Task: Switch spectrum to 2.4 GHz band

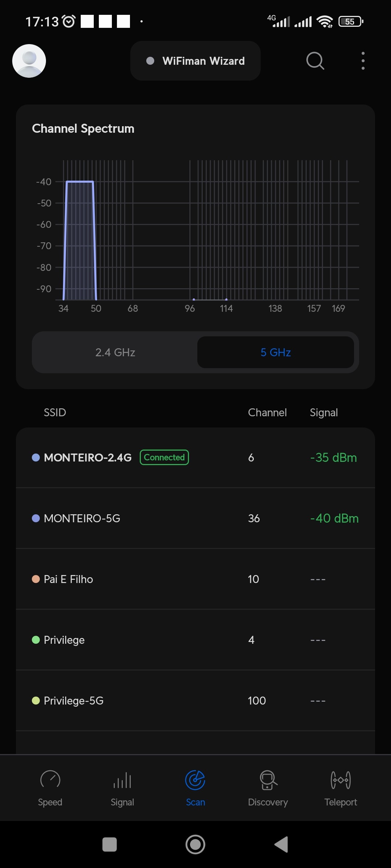Action: click(115, 352)
